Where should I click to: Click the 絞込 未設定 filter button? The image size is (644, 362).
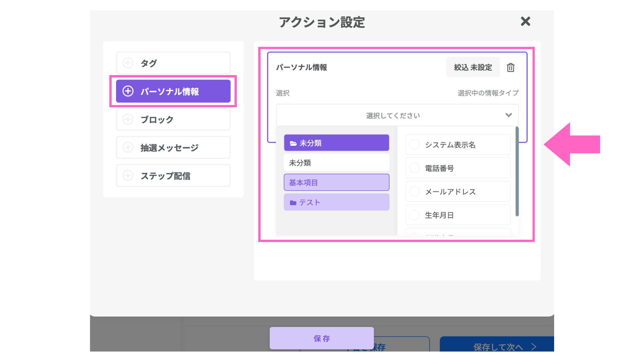[473, 67]
